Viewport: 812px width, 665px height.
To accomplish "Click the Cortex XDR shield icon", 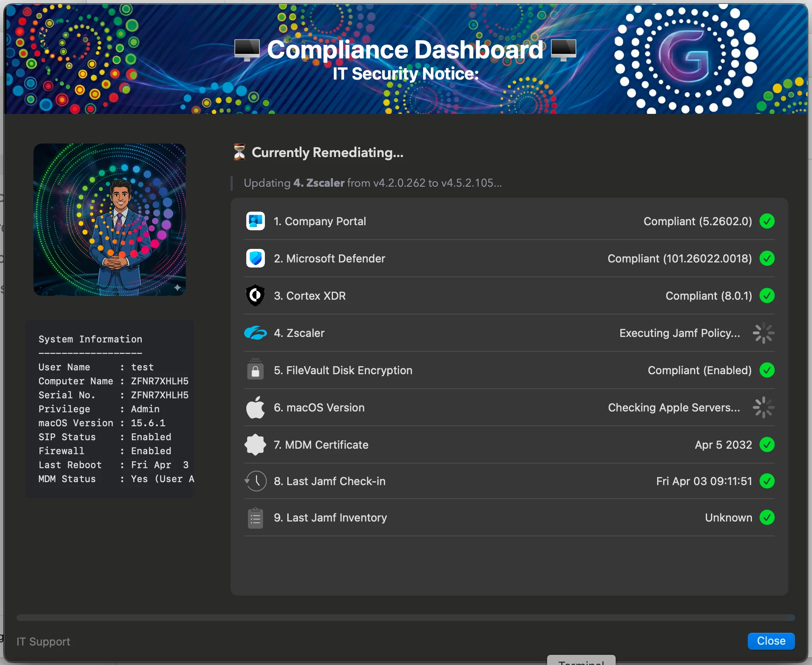I will [x=256, y=295].
